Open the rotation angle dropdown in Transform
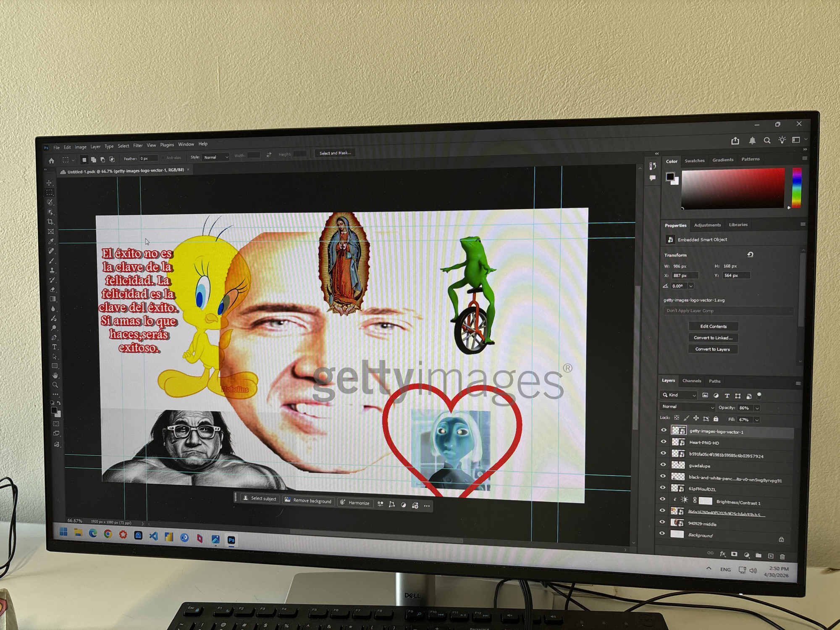 point(691,286)
